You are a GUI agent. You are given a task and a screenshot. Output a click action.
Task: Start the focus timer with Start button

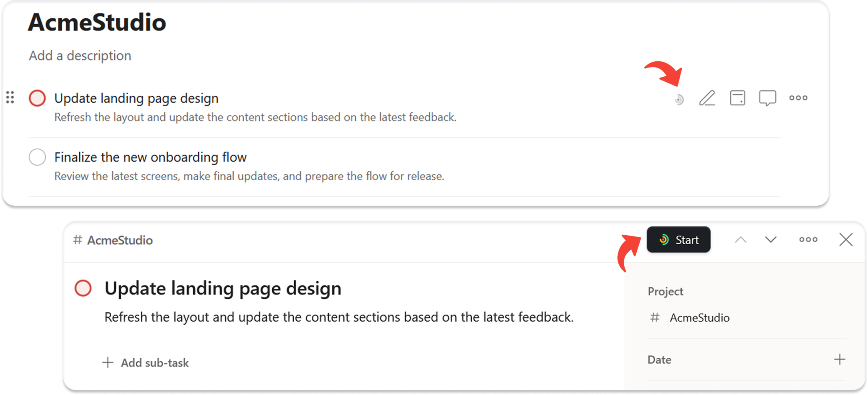point(678,240)
